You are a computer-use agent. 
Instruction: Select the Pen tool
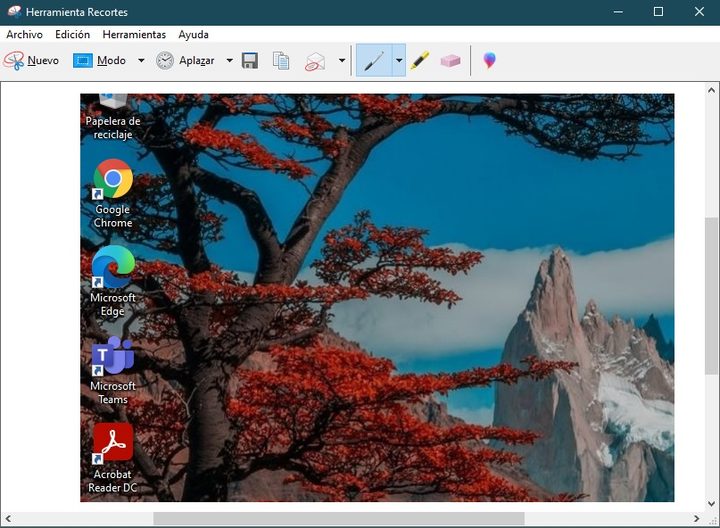tap(374, 61)
